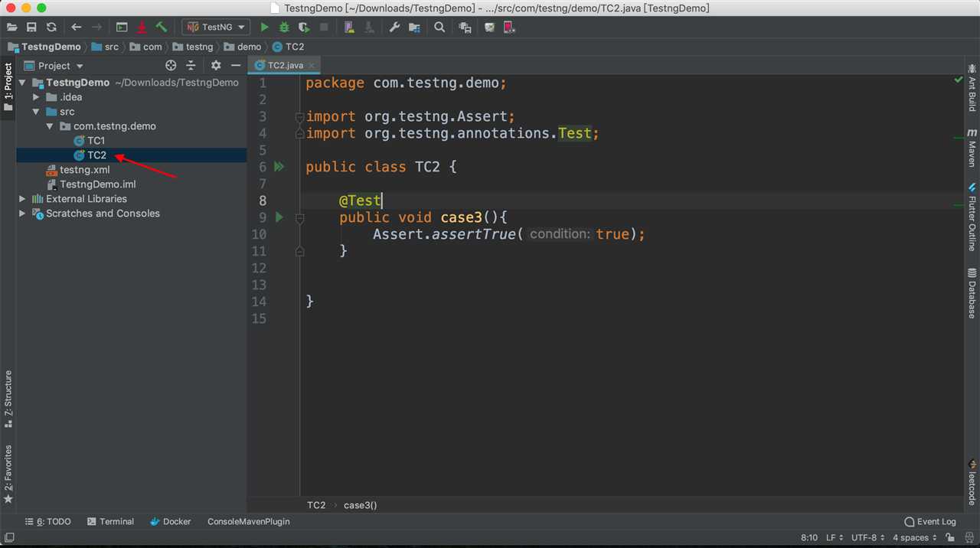Click src in navigation breadcrumb
This screenshot has height=548, width=980.
coord(105,47)
